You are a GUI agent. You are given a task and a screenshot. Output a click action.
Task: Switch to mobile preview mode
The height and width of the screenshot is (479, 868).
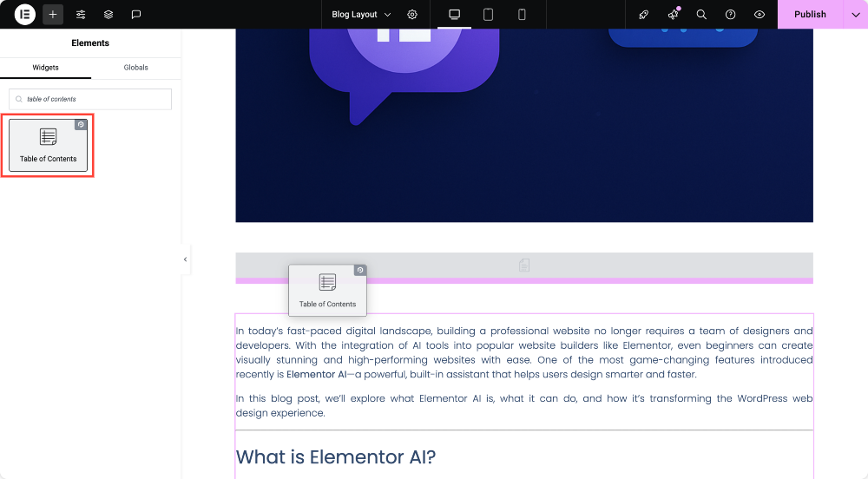pyautogui.click(x=522, y=15)
